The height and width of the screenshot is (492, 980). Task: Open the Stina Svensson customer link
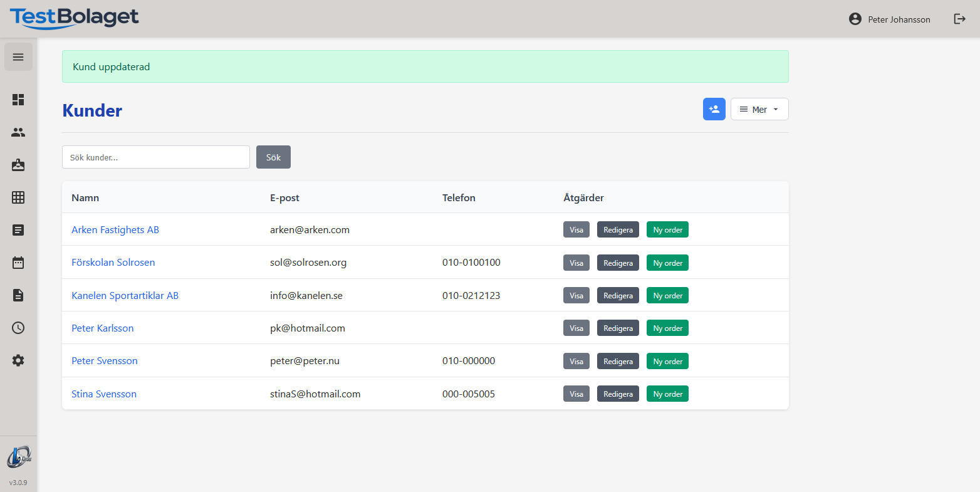click(104, 394)
